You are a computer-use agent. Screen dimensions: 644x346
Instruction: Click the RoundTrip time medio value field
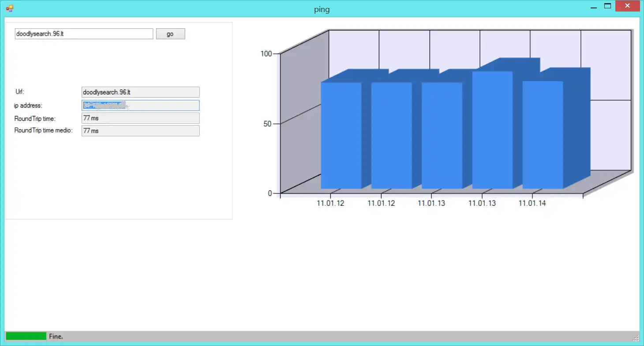point(140,131)
